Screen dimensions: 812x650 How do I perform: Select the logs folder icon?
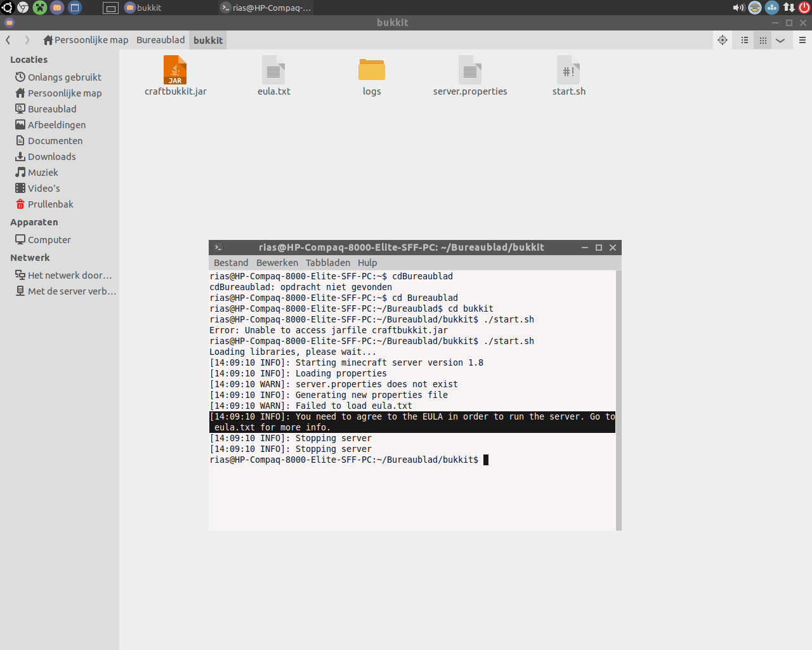pyautogui.click(x=372, y=70)
